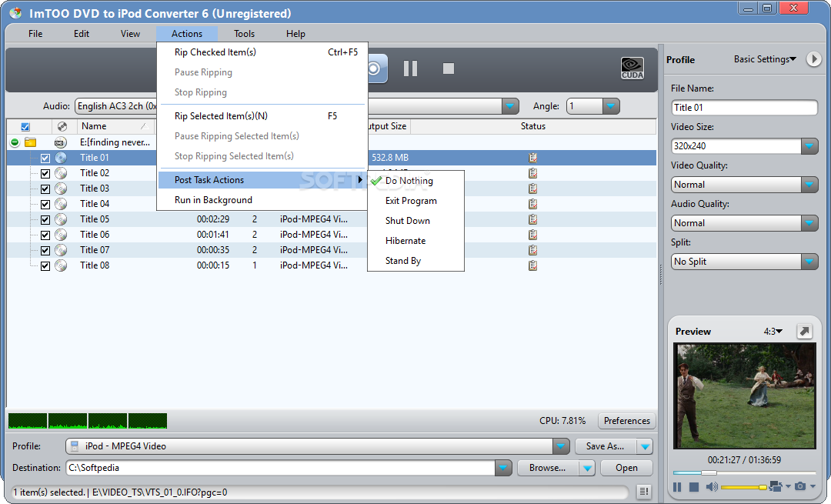Click the Open destination button
The height and width of the screenshot is (504, 831).
[626, 468]
